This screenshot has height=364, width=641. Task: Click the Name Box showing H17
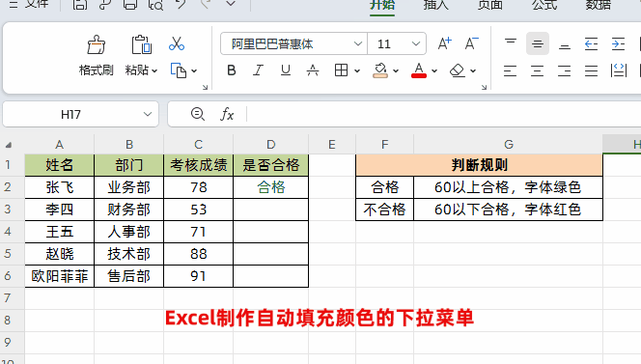point(70,114)
